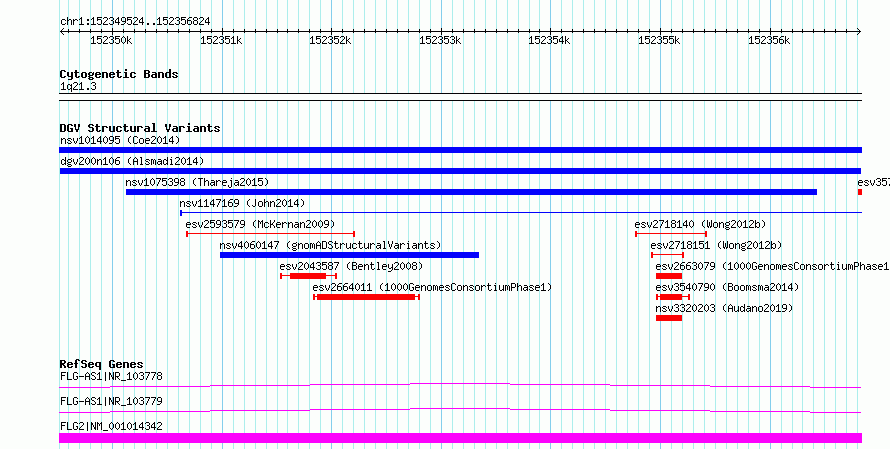
Task: Select the FLG2 NM_001014342 magenta gene bar
Action: tap(460, 438)
